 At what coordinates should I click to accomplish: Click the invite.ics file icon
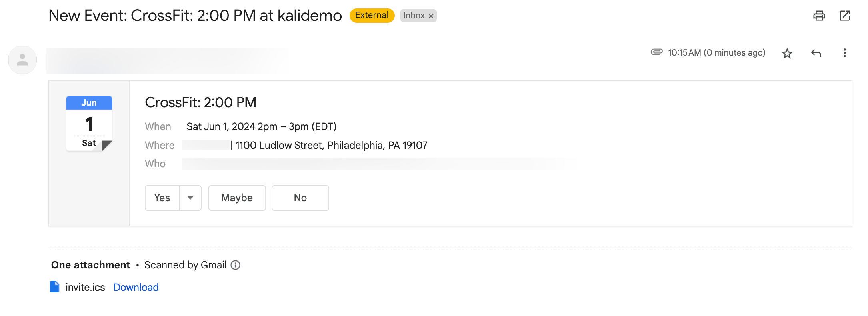point(54,287)
